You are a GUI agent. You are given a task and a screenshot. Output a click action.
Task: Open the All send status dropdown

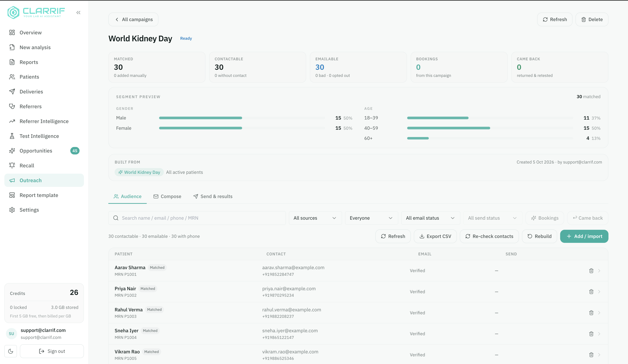(493, 218)
